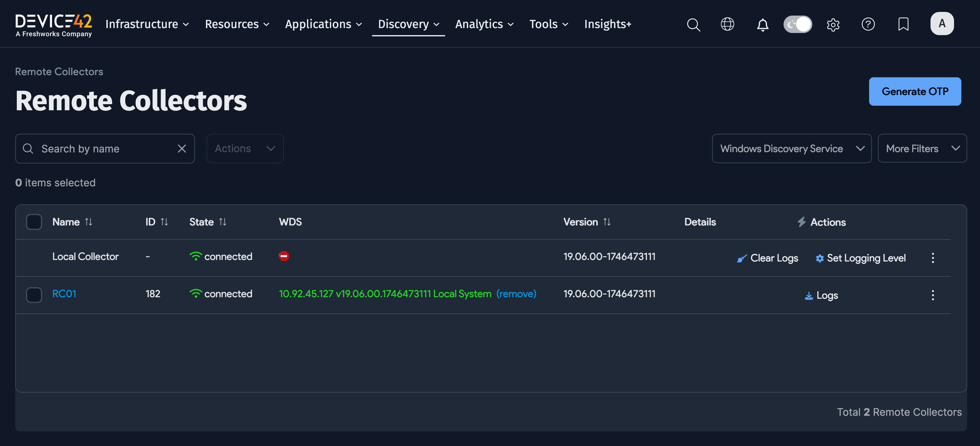The image size is (980, 446).
Task: Download Logs for the RC01 collector
Action: [x=821, y=295]
